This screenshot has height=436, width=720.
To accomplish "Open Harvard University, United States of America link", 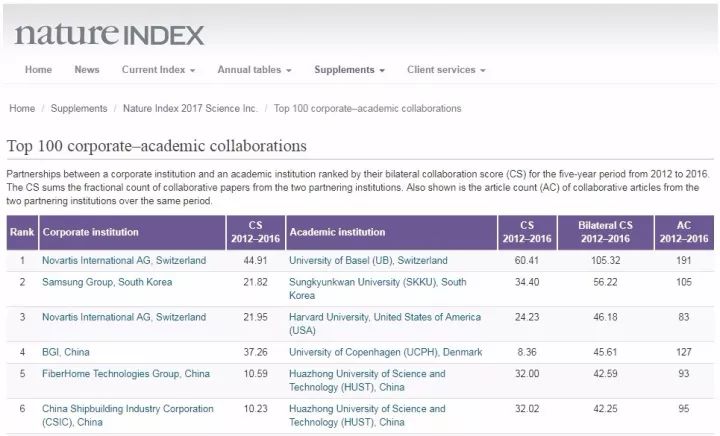I will click(385, 324).
